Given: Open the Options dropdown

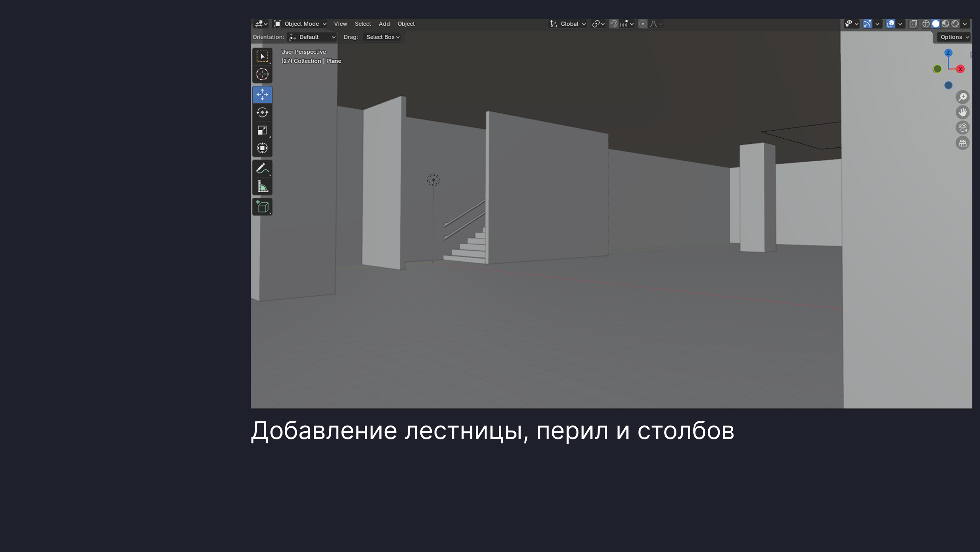Looking at the screenshot, I should 954,37.
